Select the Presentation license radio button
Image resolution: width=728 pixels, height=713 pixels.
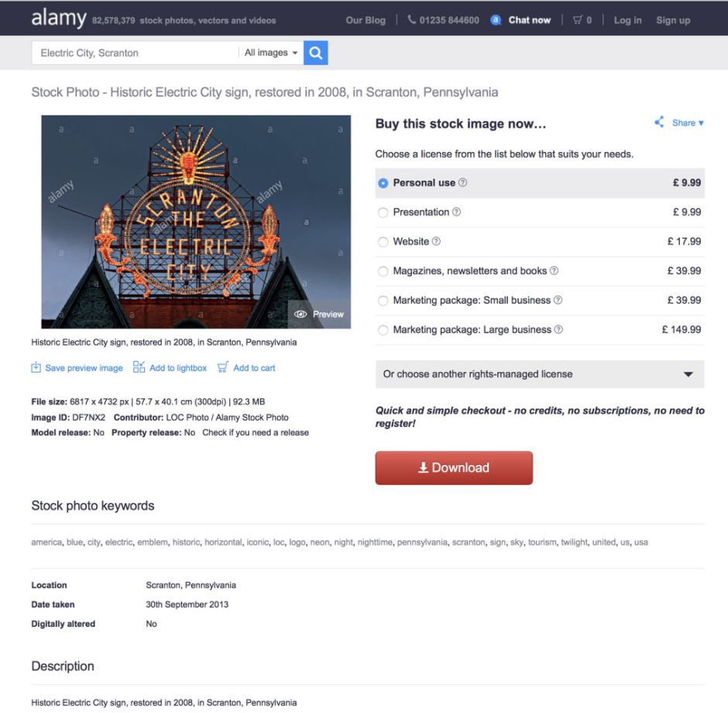click(383, 212)
